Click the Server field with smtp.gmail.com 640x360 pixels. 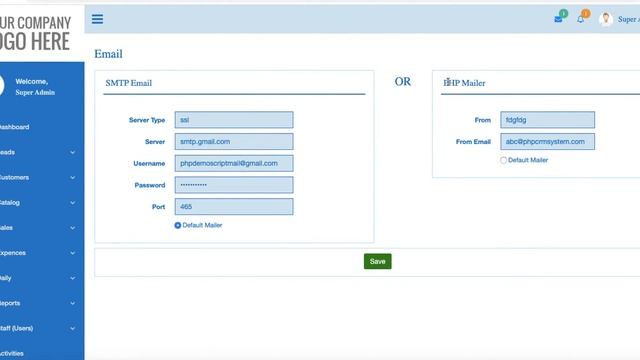tap(234, 142)
